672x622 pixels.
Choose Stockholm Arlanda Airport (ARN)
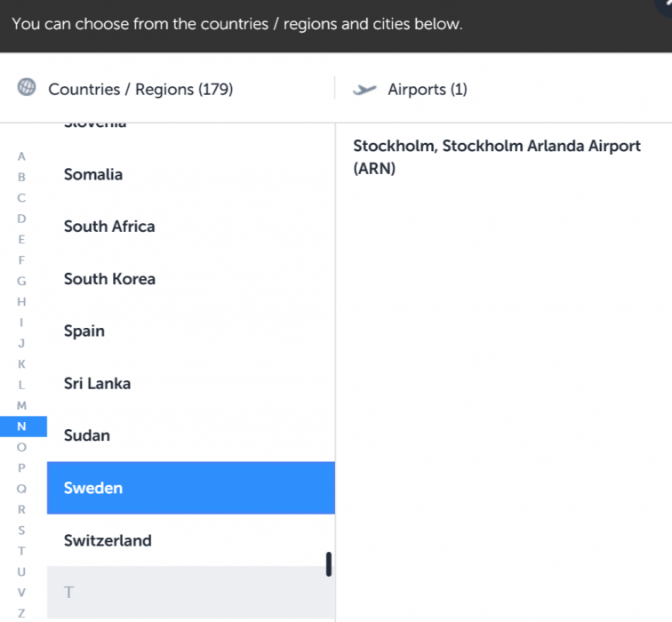[497, 156]
